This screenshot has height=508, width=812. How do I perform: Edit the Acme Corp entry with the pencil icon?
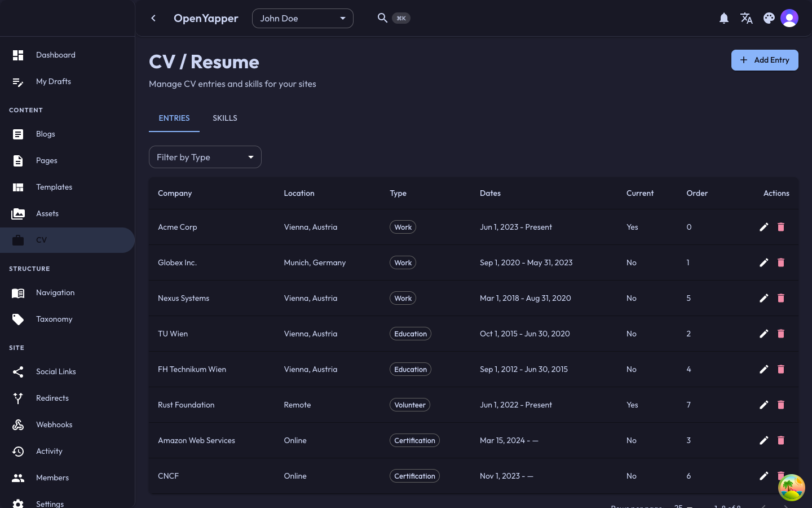[764, 227]
